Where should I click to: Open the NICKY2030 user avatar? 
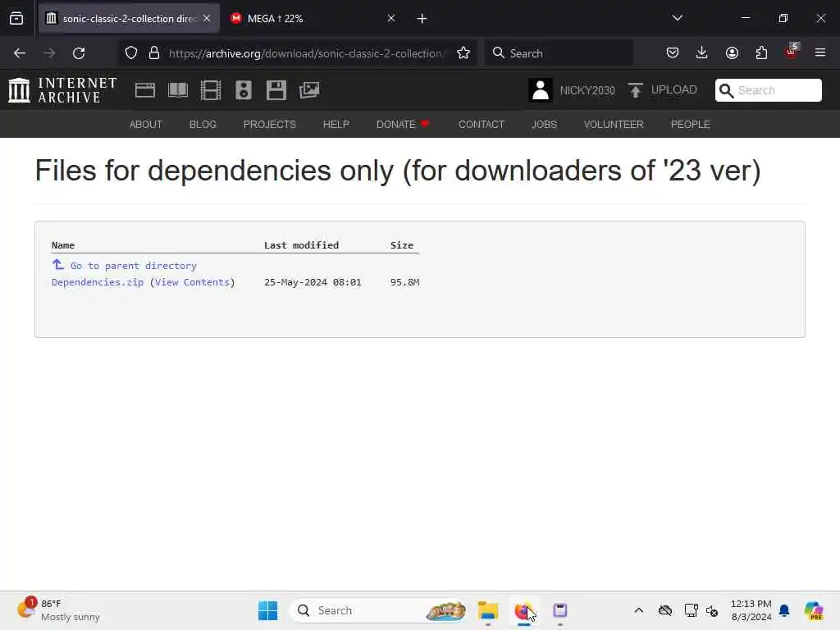click(541, 90)
